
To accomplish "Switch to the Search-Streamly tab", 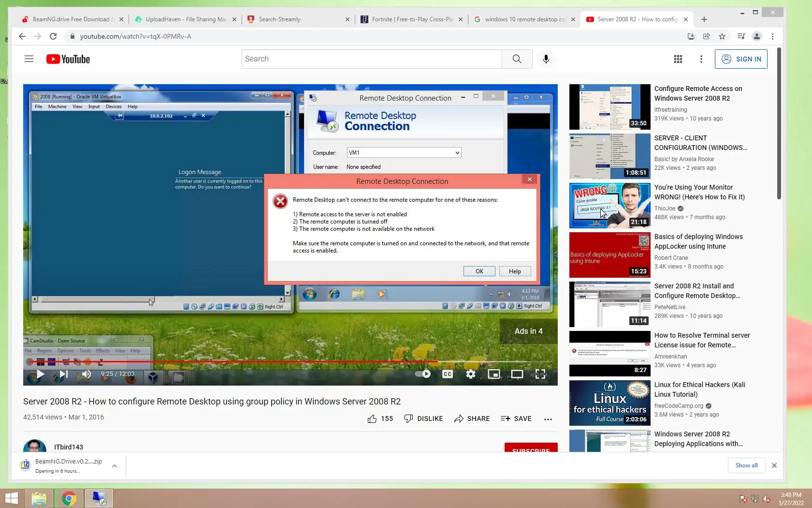I will (298, 19).
